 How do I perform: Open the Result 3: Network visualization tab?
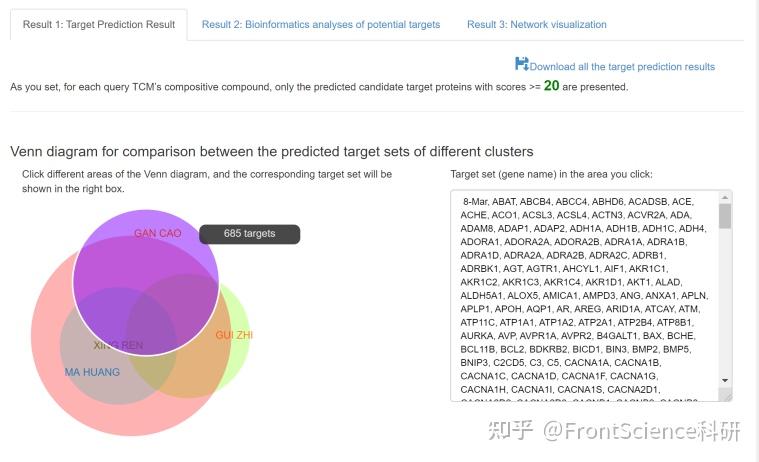click(536, 25)
